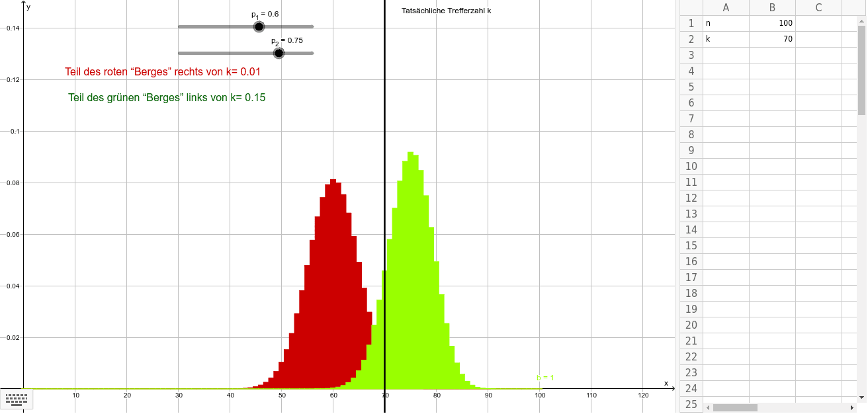The height and width of the screenshot is (414, 868).
Task: Click the black vertical k line
Action: coord(384,198)
